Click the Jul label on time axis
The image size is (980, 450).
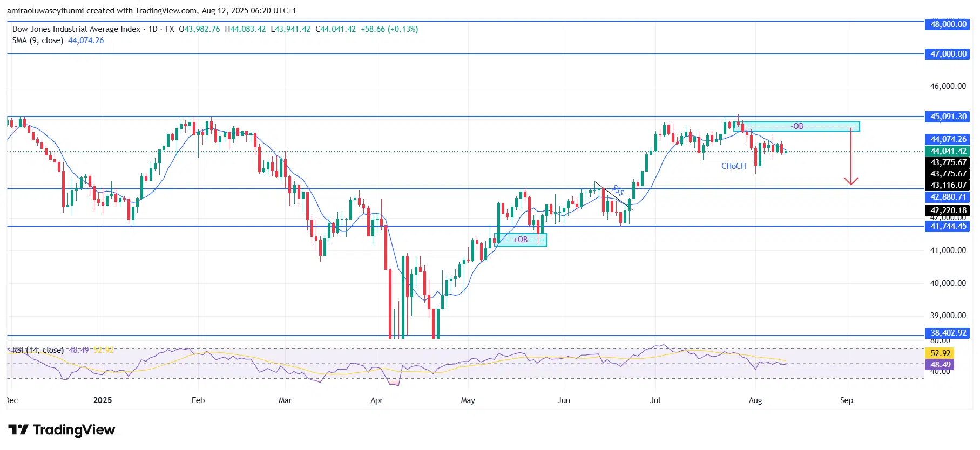click(x=655, y=400)
